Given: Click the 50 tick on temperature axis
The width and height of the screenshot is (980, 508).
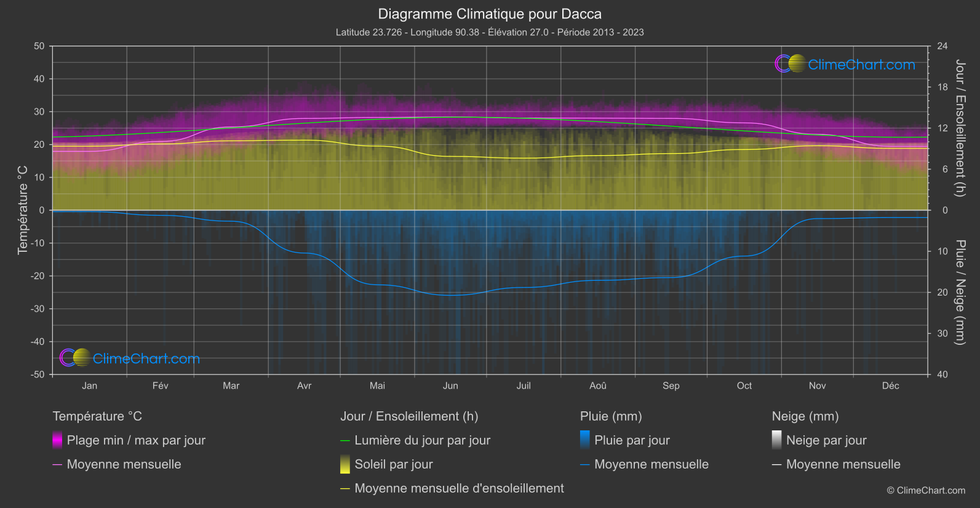Looking at the screenshot, I should pos(39,46).
